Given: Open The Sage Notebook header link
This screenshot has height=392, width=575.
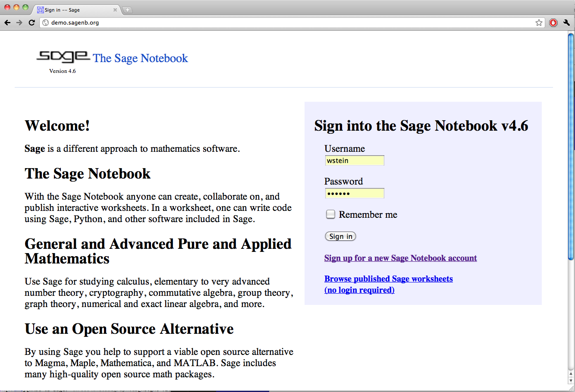Looking at the screenshot, I should click(140, 58).
